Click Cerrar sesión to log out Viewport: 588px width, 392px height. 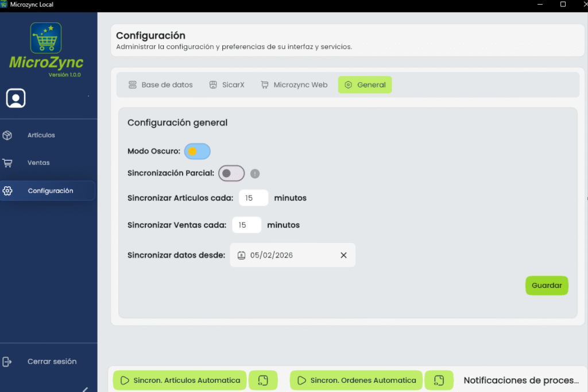52,362
